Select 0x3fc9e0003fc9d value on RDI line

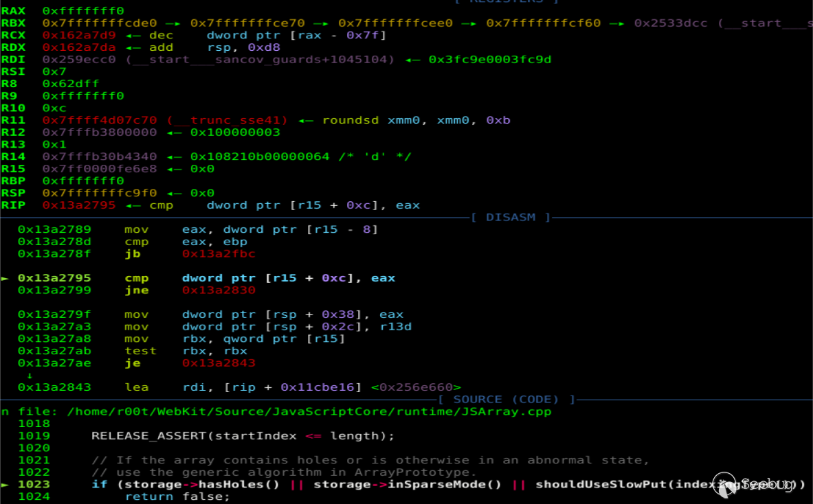coord(490,60)
